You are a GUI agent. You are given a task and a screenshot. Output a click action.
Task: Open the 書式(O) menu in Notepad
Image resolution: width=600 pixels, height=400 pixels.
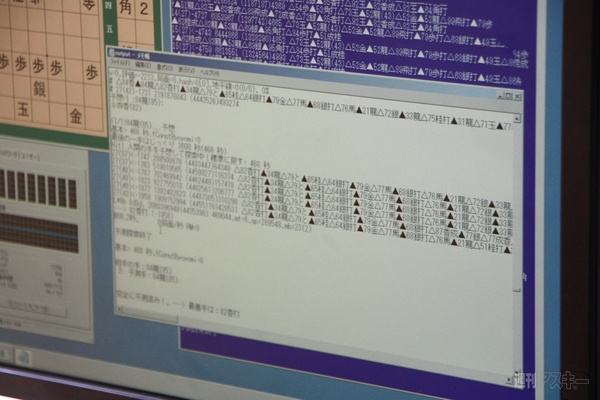pyautogui.click(x=165, y=67)
